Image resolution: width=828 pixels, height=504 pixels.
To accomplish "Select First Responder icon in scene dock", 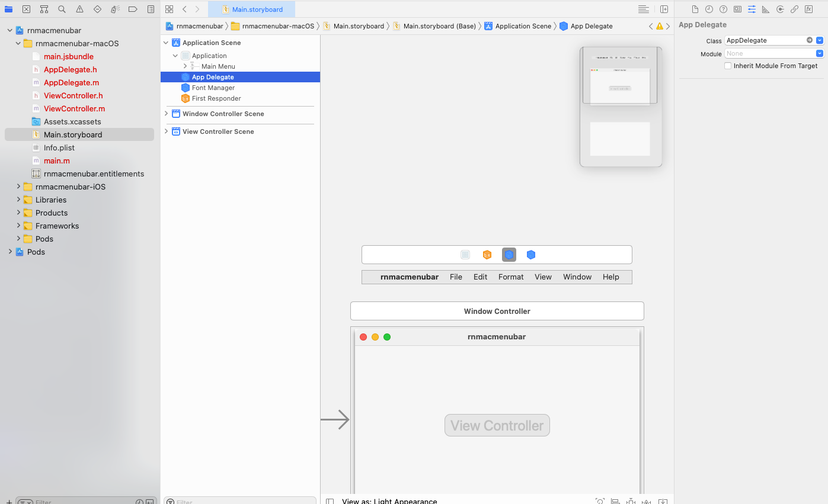I will click(487, 255).
